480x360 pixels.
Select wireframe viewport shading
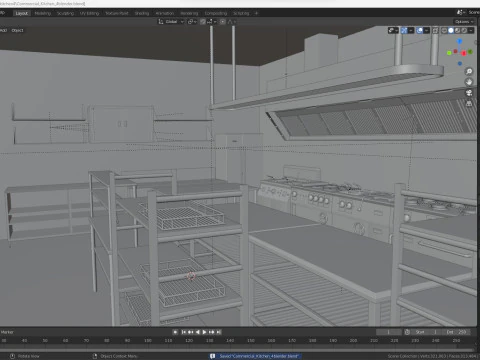[x=444, y=30]
